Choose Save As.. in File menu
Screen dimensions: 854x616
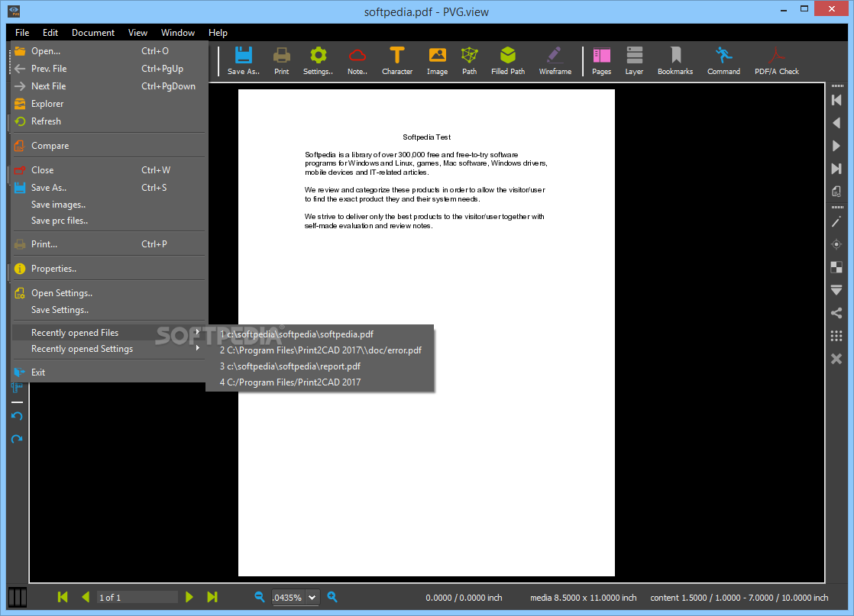click(x=109, y=188)
